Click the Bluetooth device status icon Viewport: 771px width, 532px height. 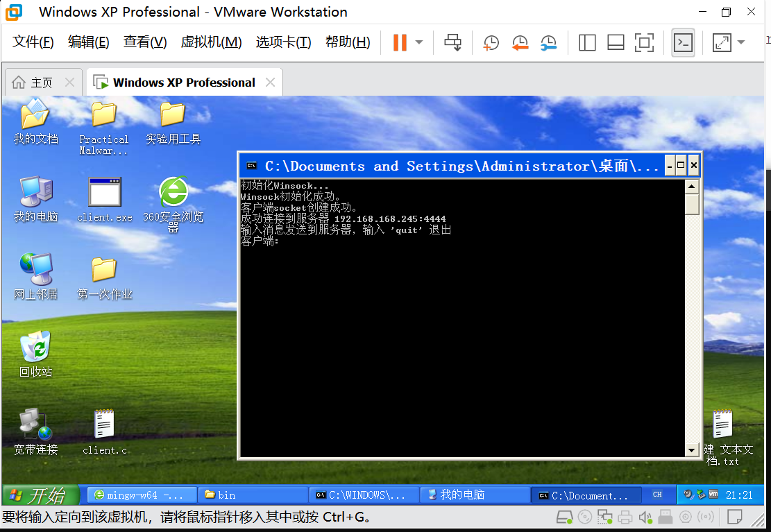coord(706,517)
